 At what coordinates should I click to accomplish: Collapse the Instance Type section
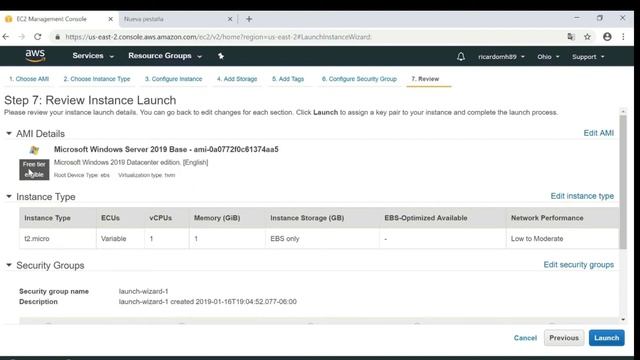[x=9, y=197]
